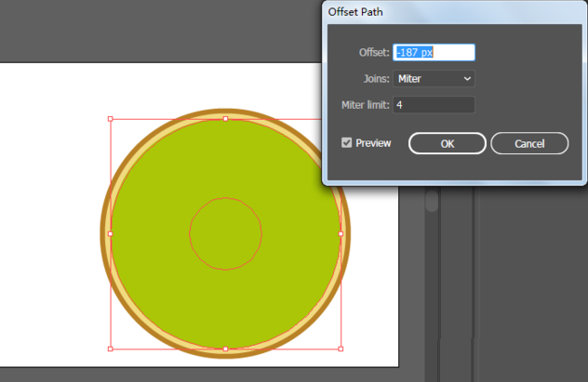Click the Miter limit field

[434, 105]
